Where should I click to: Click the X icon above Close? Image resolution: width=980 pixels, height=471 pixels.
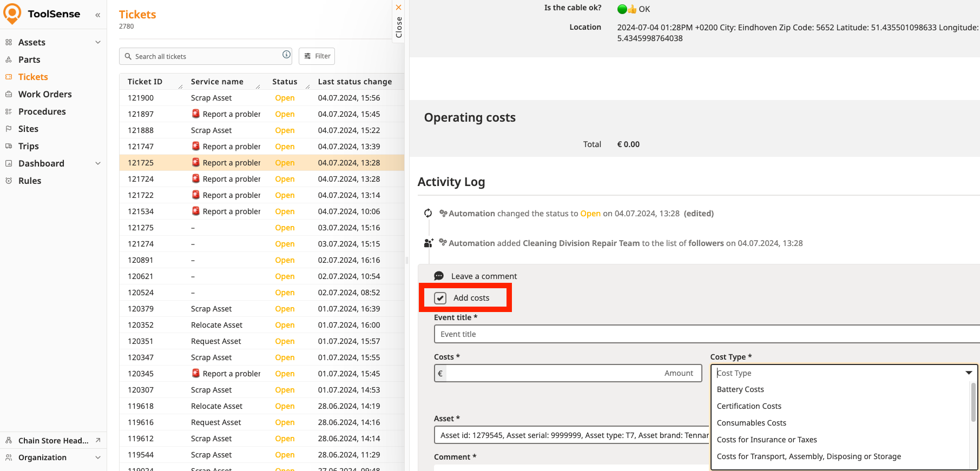(399, 8)
